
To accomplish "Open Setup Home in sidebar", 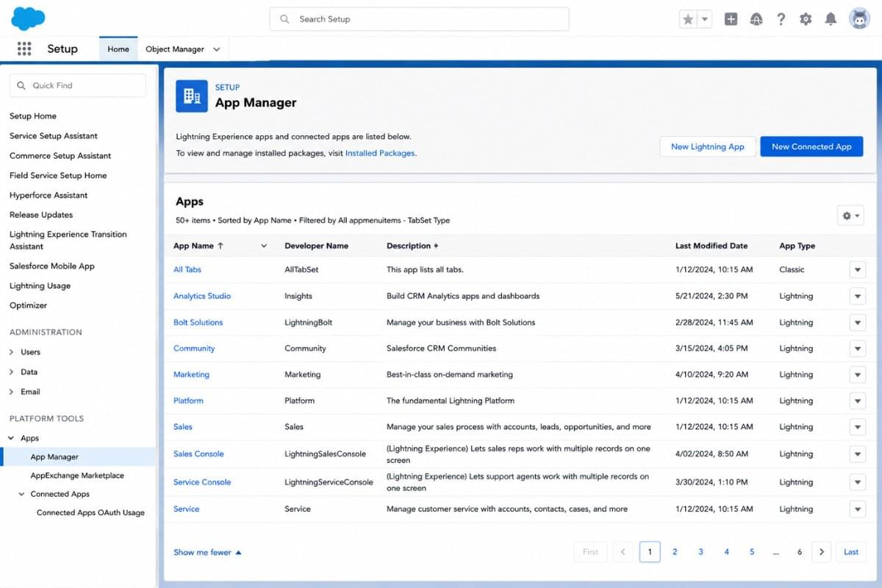I will (x=33, y=116).
